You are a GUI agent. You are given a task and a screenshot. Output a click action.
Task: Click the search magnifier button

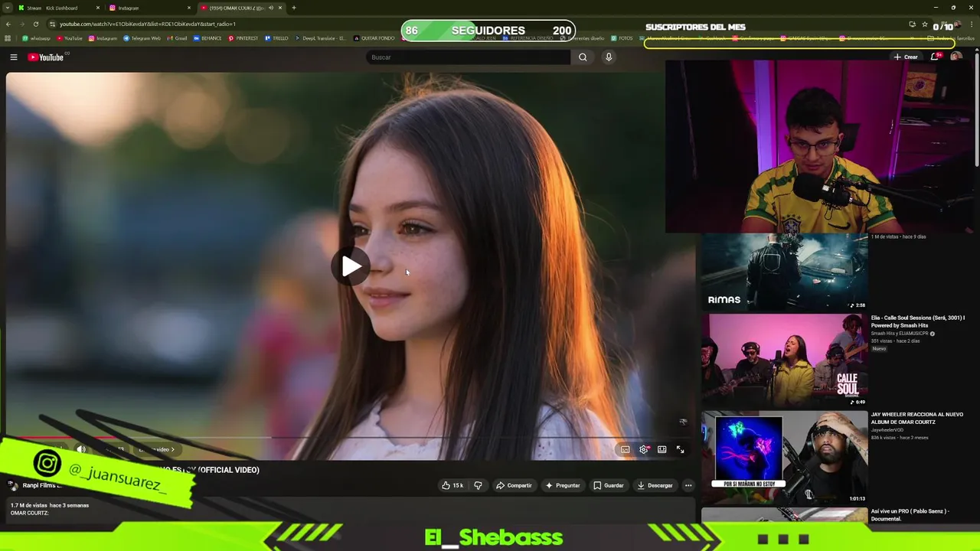pyautogui.click(x=583, y=57)
